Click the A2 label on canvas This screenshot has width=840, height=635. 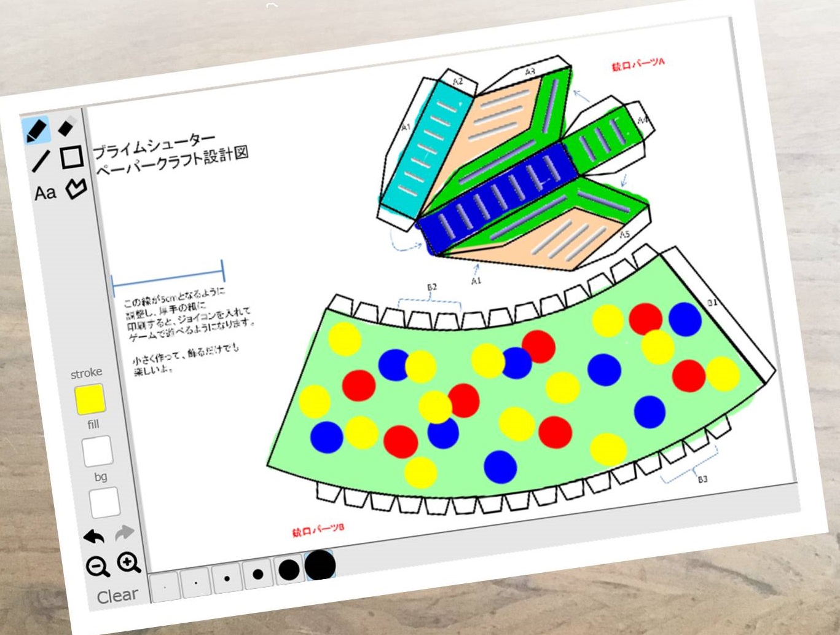coord(458,81)
